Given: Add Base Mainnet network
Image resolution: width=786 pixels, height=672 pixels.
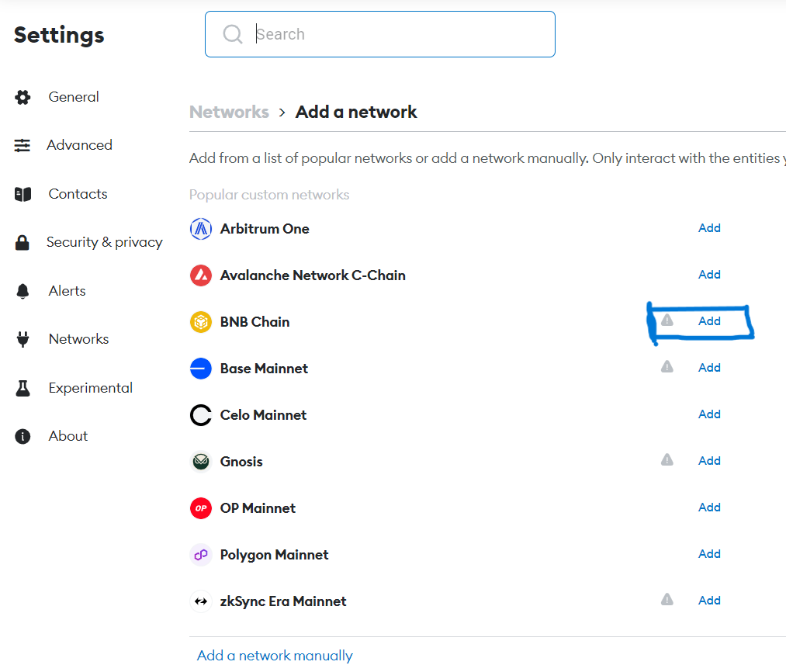Looking at the screenshot, I should coord(709,368).
